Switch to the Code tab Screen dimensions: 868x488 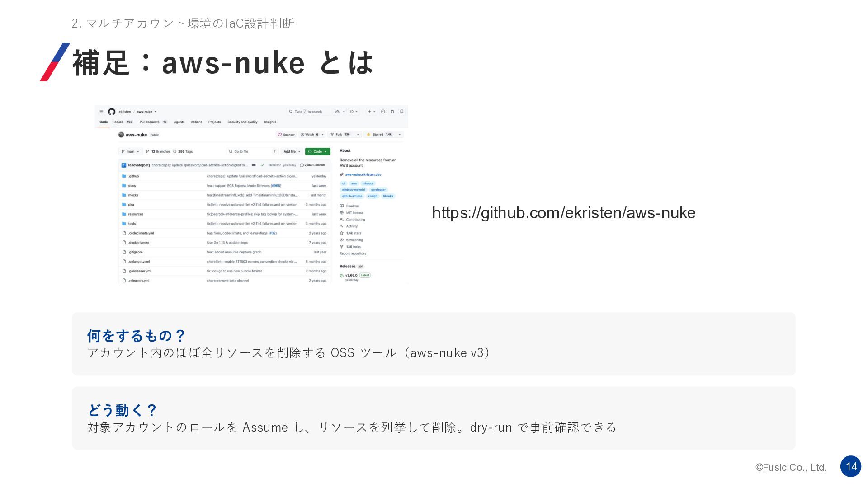pos(104,122)
